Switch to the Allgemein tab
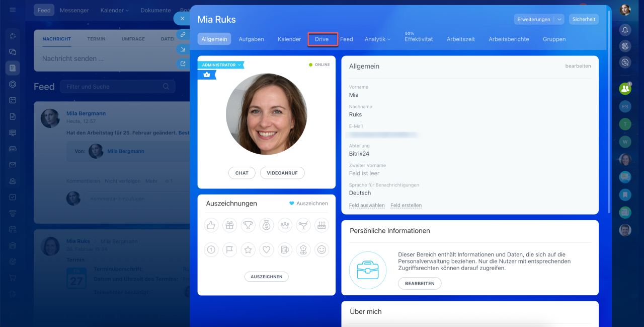 (214, 39)
